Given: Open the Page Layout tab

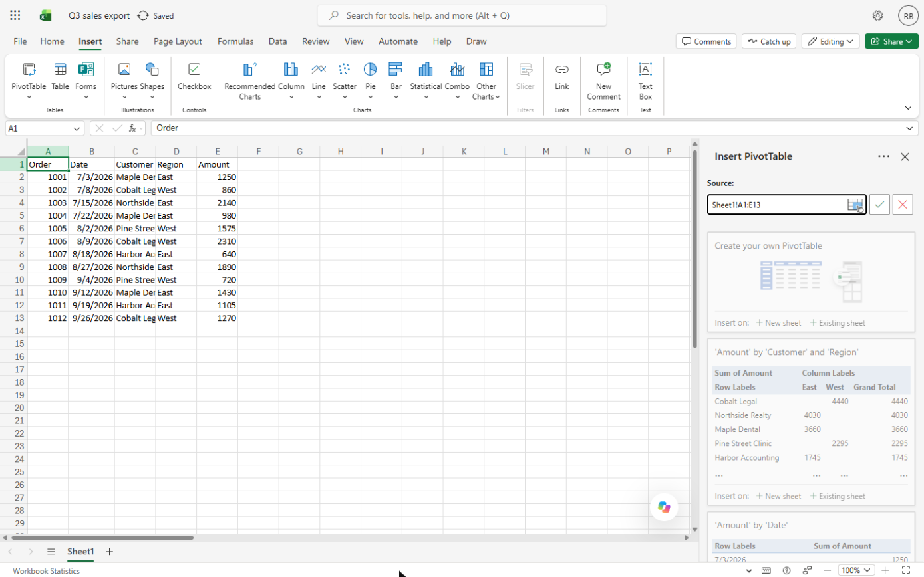Looking at the screenshot, I should [178, 41].
